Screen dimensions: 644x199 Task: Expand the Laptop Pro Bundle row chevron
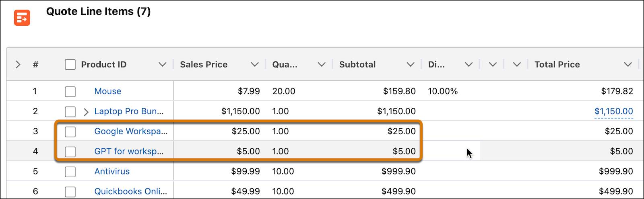tap(86, 112)
